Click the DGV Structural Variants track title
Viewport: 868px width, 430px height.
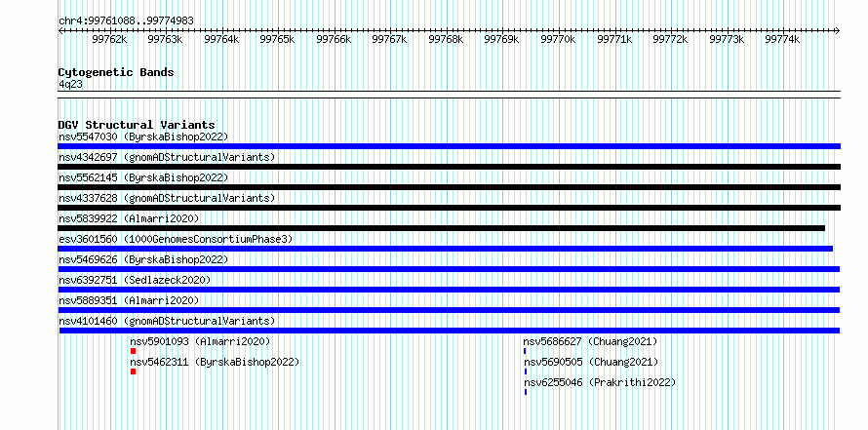coord(137,125)
